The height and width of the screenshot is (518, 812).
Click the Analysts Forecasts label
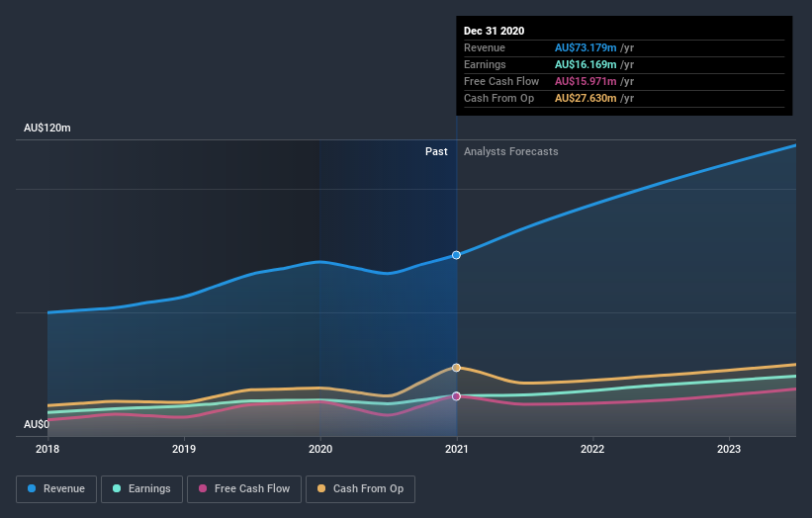click(511, 151)
